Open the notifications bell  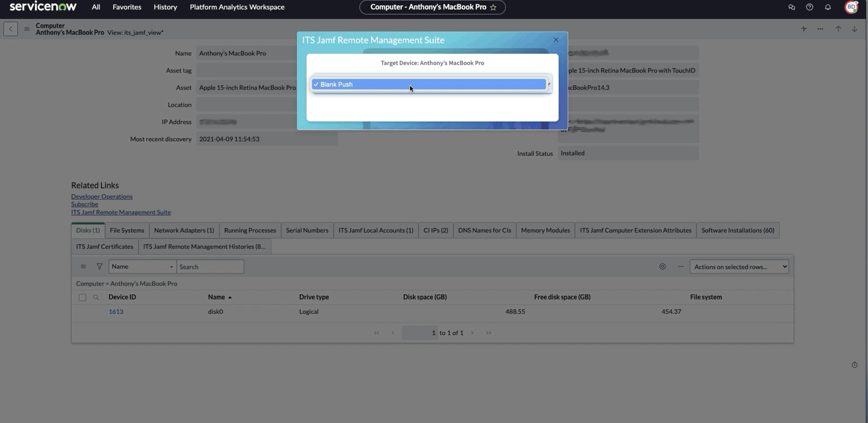[x=828, y=7]
